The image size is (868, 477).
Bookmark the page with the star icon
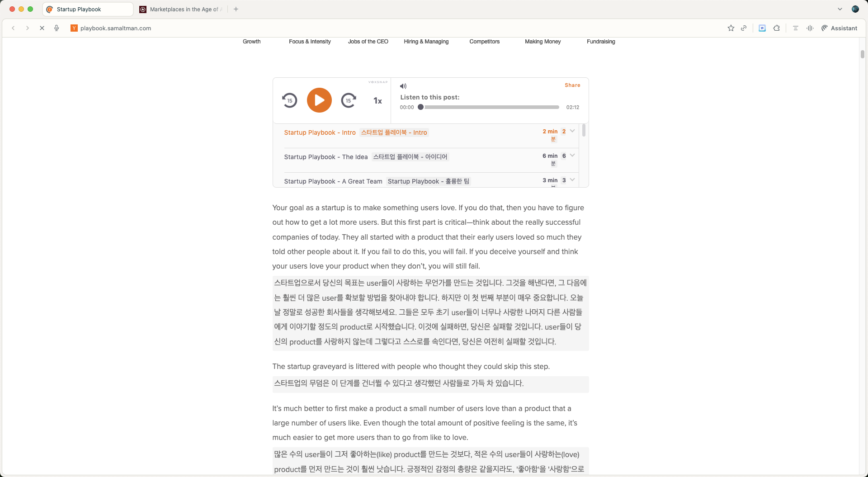(x=731, y=28)
